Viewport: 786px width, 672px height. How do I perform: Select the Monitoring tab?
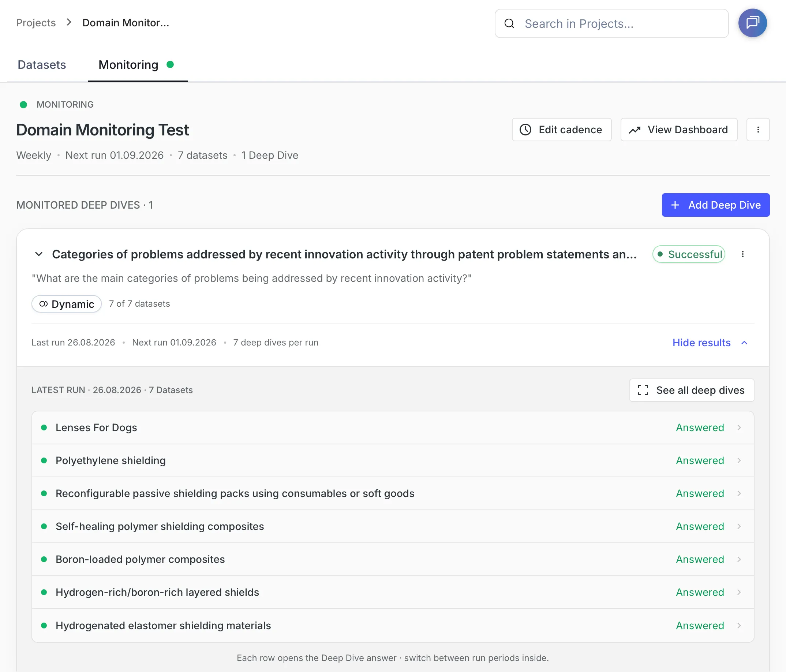coord(138,65)
